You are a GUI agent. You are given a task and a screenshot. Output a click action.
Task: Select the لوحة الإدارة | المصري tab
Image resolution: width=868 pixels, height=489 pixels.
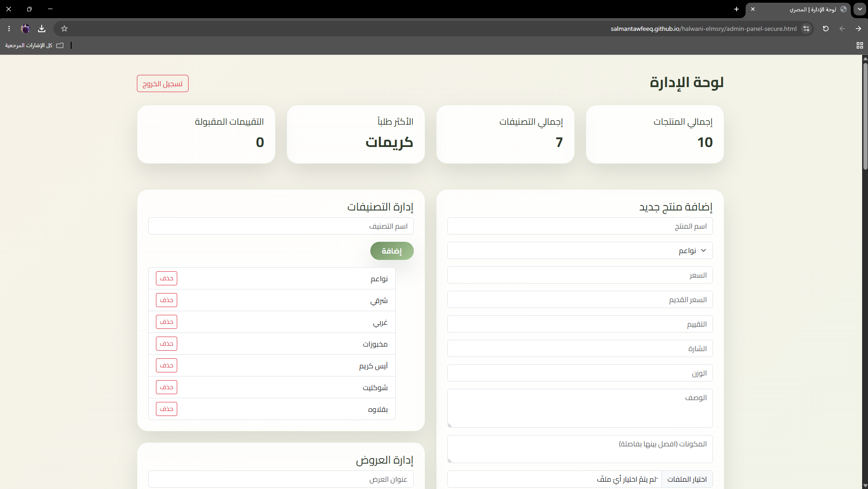[799, 9]
